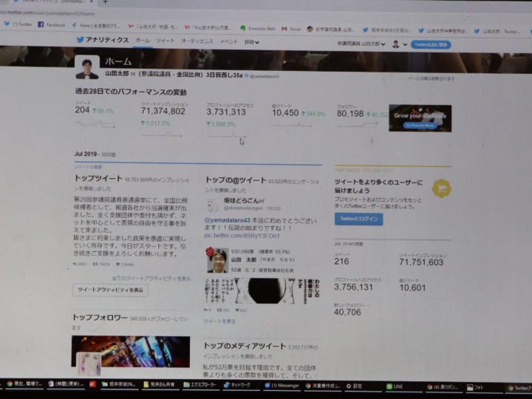
Task: Open the profile avatar menu in header
Action: 397,44
